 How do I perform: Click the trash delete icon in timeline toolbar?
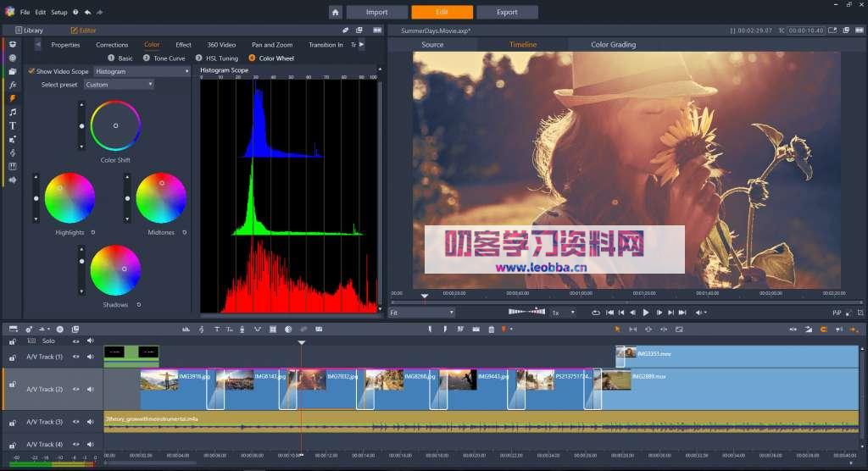pos(491,330)
